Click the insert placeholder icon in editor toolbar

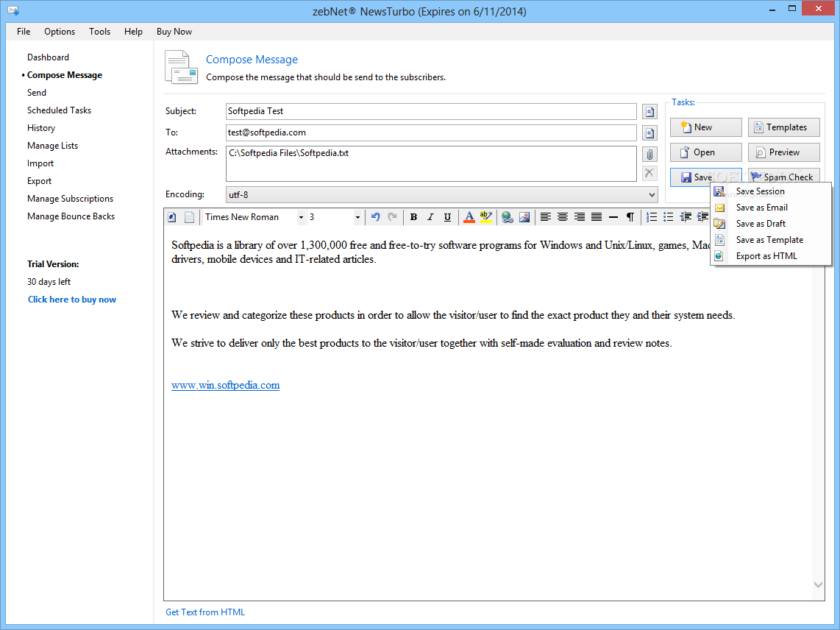pyautogui.click(x=172, y=217)
